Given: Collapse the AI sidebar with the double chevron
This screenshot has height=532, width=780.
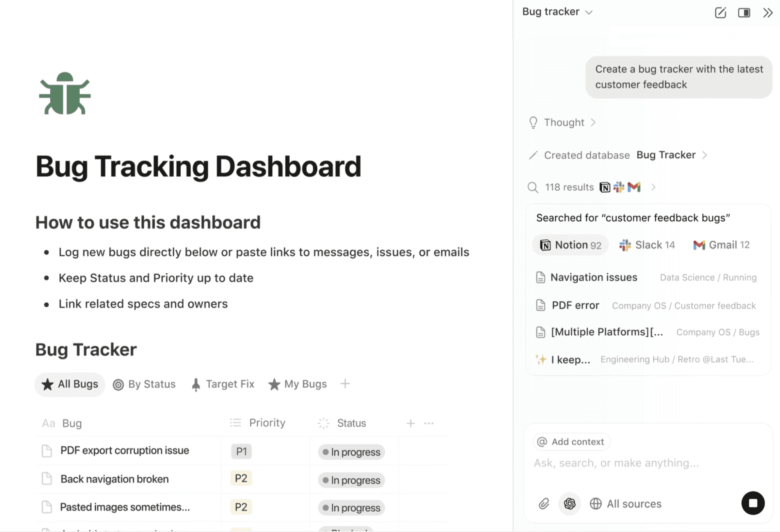Looking at the screenshot, I should tap(767, 12).
